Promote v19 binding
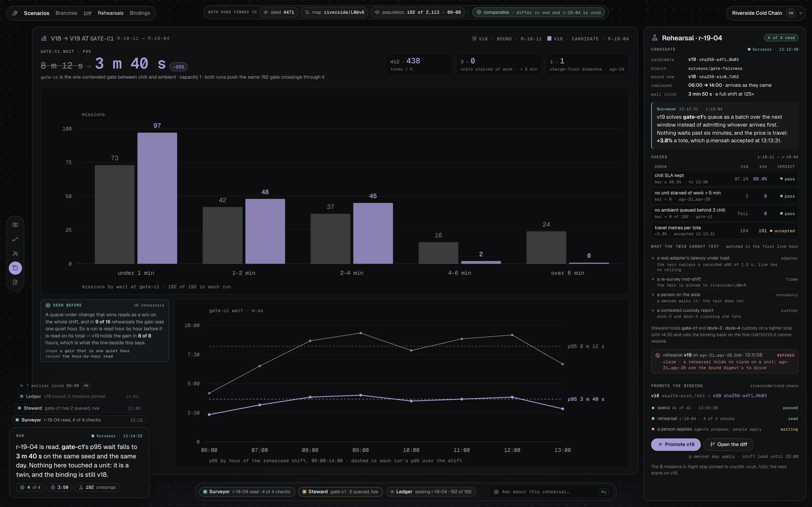 [676, 445]
